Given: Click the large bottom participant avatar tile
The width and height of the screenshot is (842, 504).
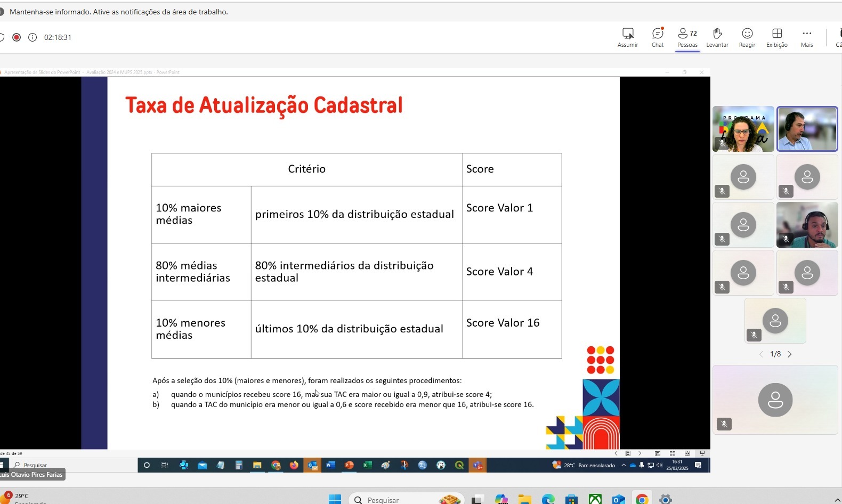Looking at the screenshot, I should pyautogui.click(x=775, y=400).
